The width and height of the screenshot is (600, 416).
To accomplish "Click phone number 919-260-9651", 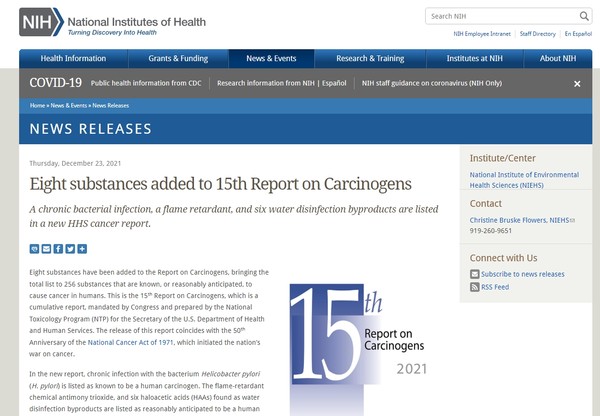I will click(x=491, y=231).
